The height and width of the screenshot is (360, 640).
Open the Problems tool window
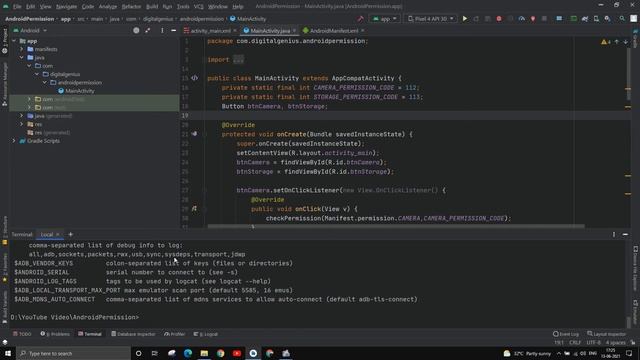point(55,334)
